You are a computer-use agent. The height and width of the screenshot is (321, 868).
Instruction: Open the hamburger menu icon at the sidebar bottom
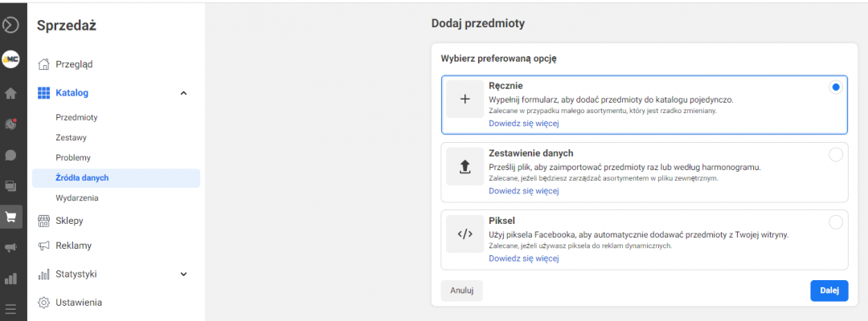11,309
